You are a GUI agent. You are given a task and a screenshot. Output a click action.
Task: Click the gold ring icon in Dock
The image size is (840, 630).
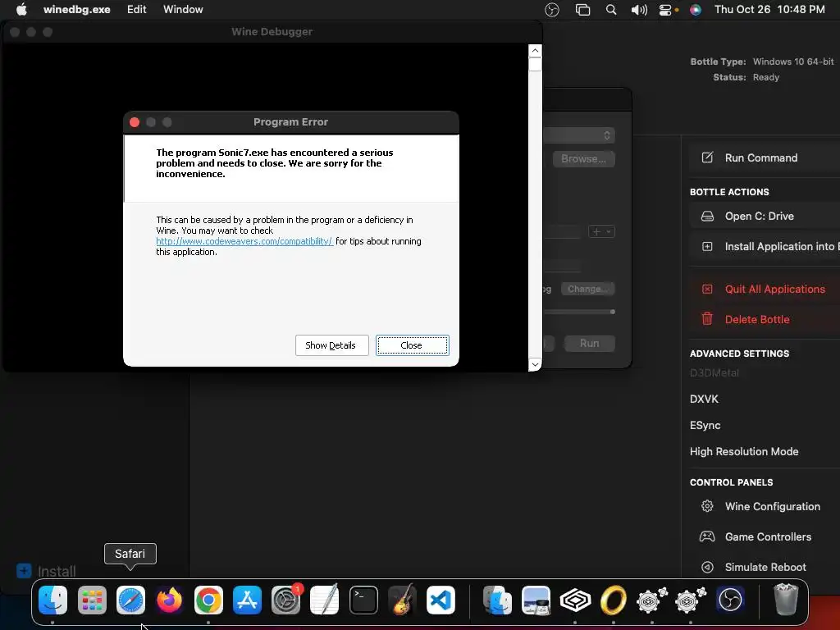(614, 600)
